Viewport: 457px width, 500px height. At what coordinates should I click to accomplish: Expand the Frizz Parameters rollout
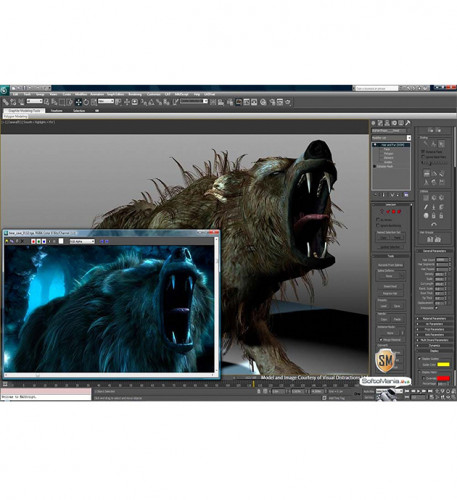(x=434, y=329)
